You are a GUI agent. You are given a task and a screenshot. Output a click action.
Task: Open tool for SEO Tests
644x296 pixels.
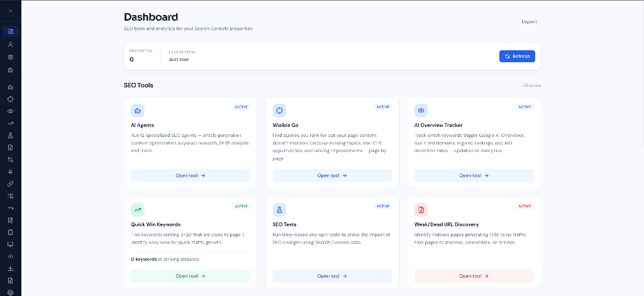click(x=332, y=276)
